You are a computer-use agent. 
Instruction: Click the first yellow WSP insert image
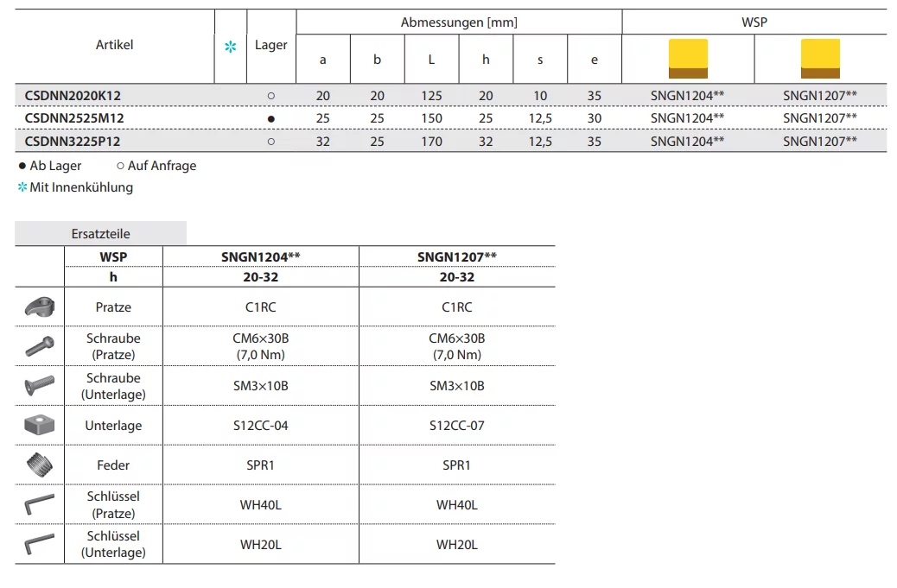[x=688, y=59]
